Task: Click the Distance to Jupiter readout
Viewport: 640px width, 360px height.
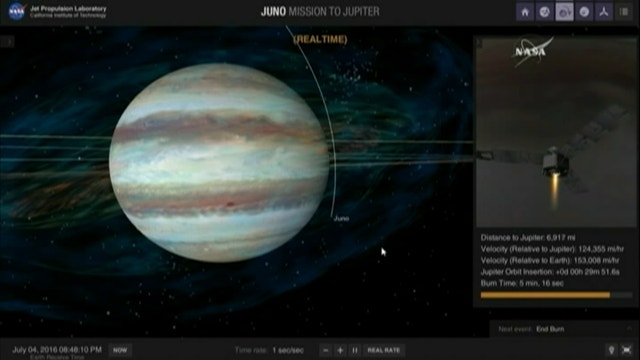Action: 528,238
